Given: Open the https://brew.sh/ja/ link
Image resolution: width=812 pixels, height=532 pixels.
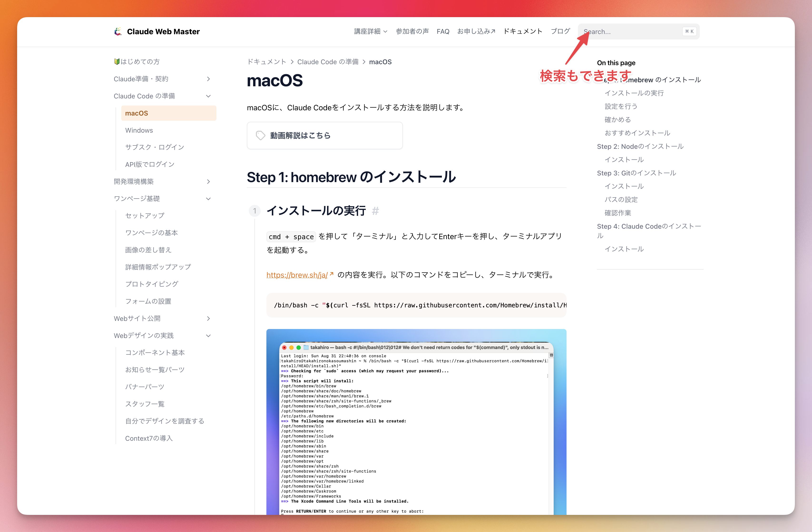Looking at the screenshot, I should 297,275.
